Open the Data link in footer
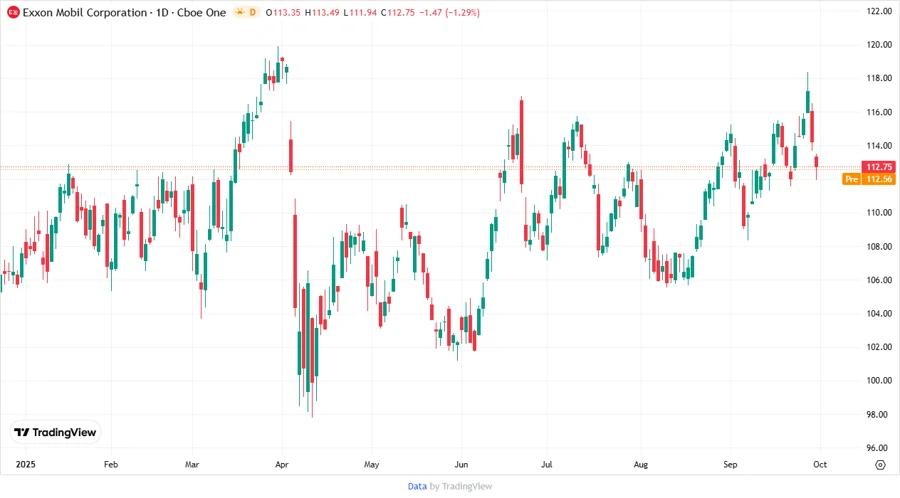This screenshot has width=900, height=498. tap(417, 486)
